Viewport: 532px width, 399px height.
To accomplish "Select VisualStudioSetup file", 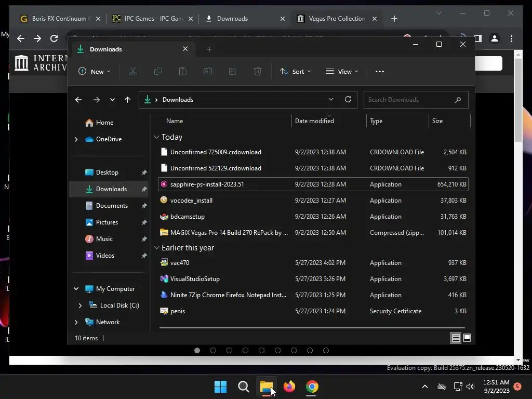I will click(x=313, y=279).
